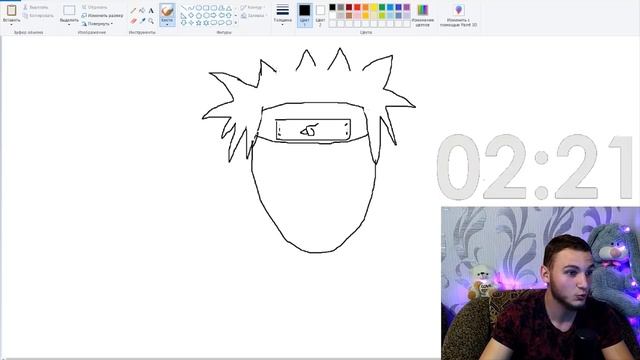Open Edit colors dialog

click(423, 15)
